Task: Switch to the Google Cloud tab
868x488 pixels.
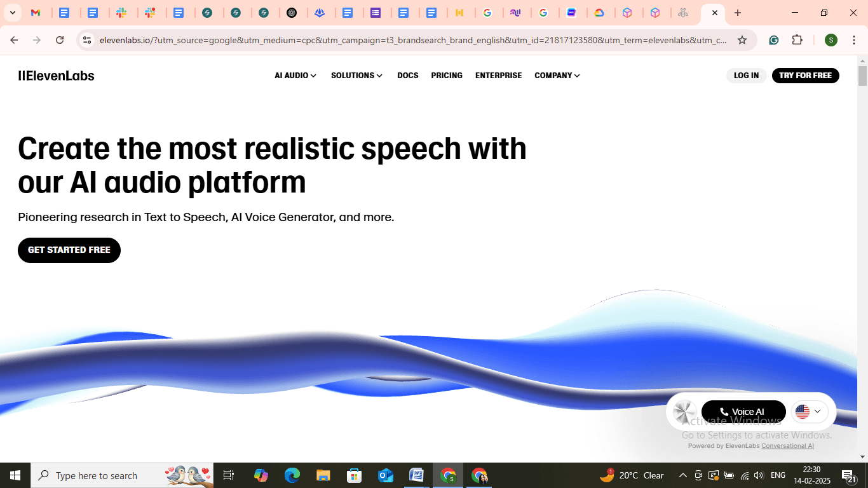Action: pos(599,13)
